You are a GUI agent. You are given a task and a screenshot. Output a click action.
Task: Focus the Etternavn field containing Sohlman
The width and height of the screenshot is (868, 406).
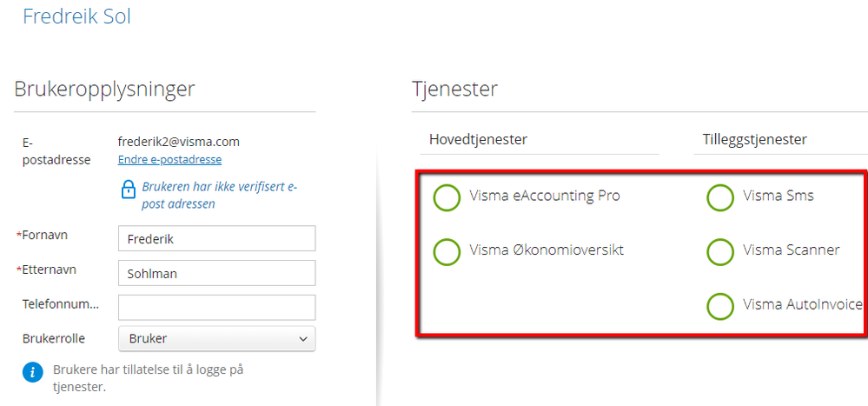tap(217, 273)
